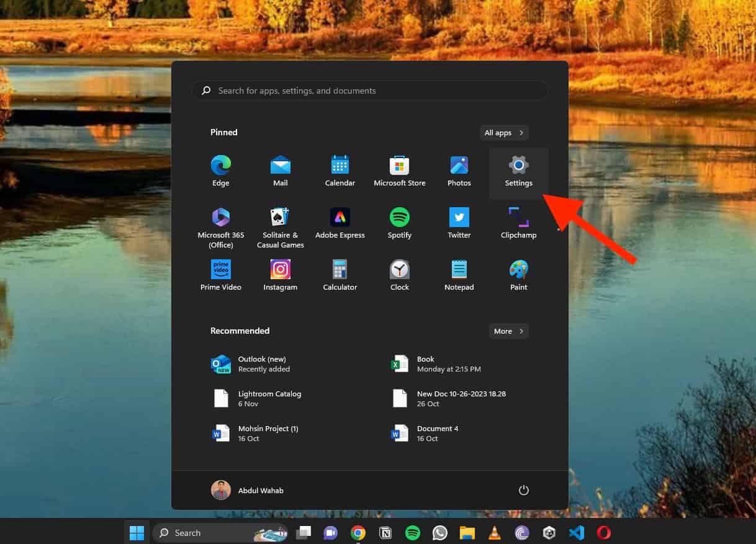
Task: Launch Clipchamp video editor
Action: tap(518, 223)
